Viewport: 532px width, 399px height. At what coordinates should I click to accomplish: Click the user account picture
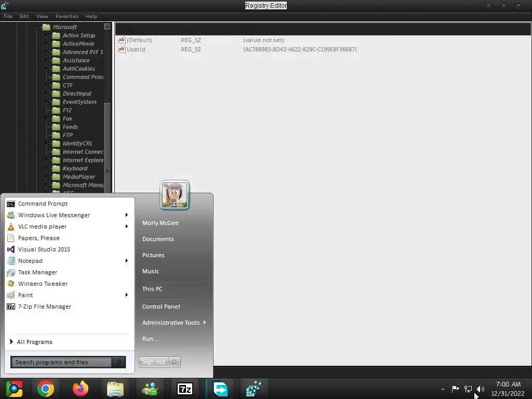pyautogui.click(x=175, y=195)
